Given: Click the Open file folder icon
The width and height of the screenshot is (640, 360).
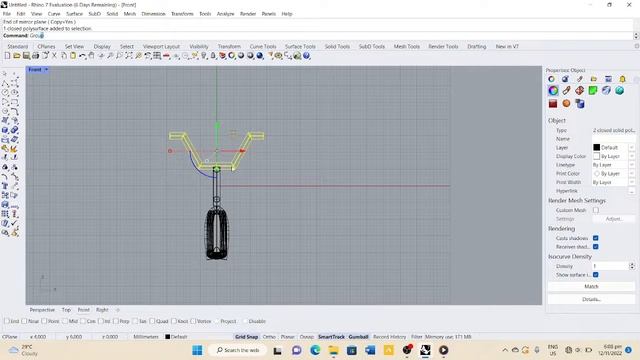Looking at the screenshot, I should point(16,56).
